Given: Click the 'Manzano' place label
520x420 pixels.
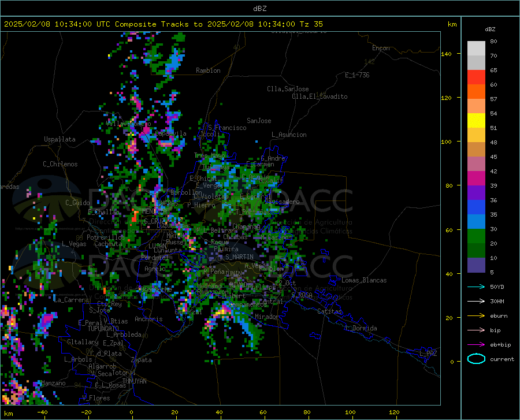Looking at the screenshot, I should pos(53,383).
